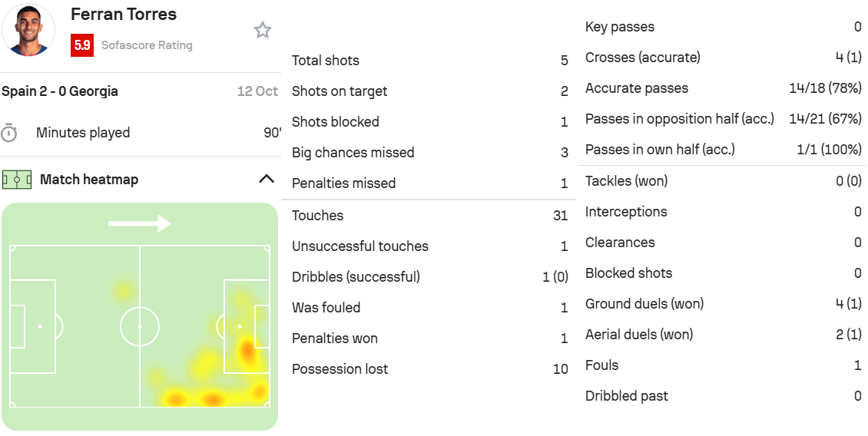This screenshot has width=868, height=436.
Task: Select the Total shots stat row
Action: (x=429, y=61)
